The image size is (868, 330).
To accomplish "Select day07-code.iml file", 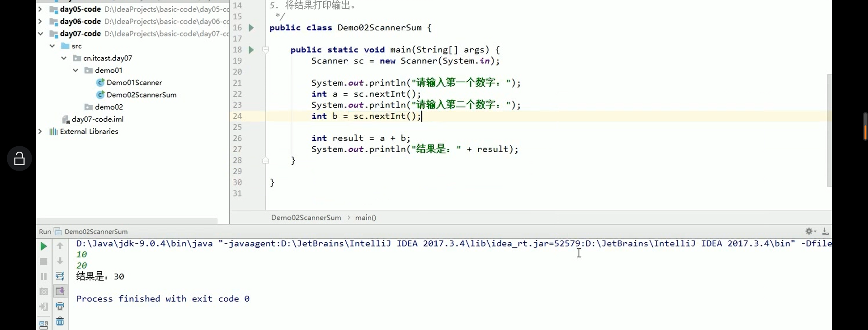I will [98, 119].
